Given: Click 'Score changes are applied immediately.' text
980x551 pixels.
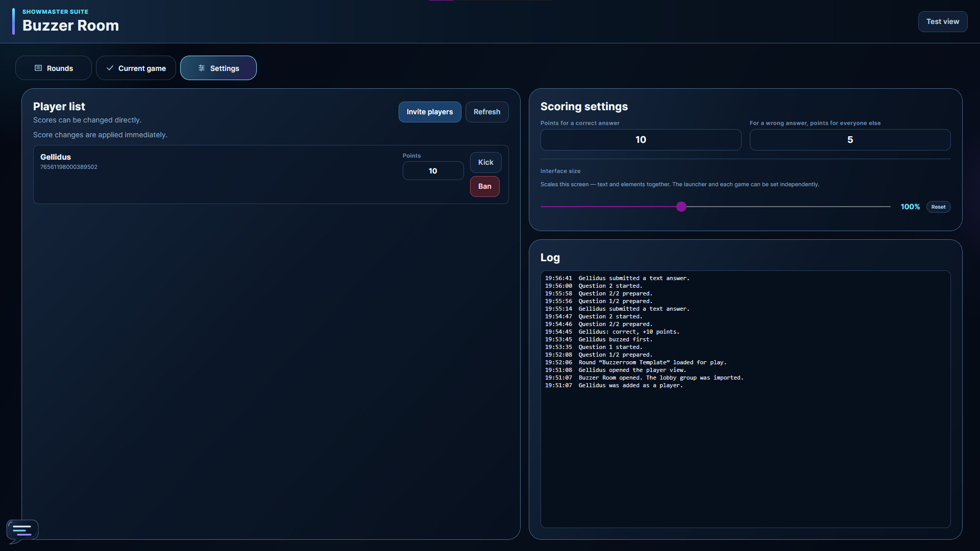Looking at the screenshot, I should (100, 135).
